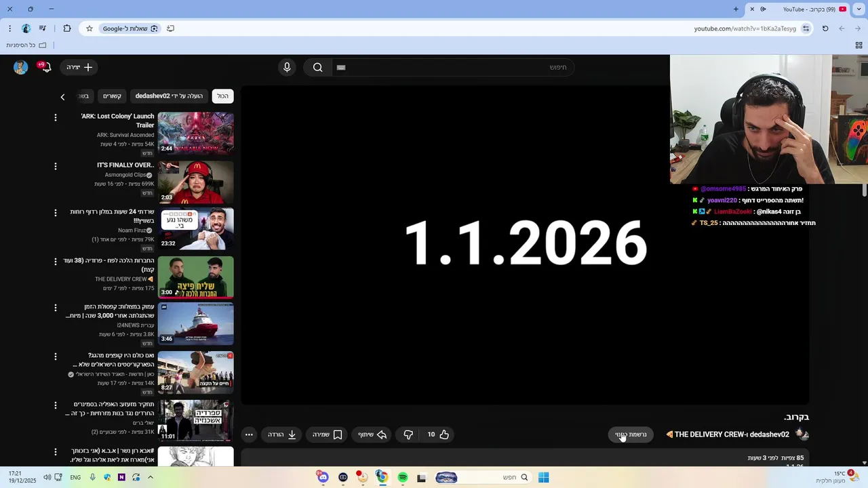
Task: Open the red ship i24NEWS thumbnail
Action: tap(196, 323)
